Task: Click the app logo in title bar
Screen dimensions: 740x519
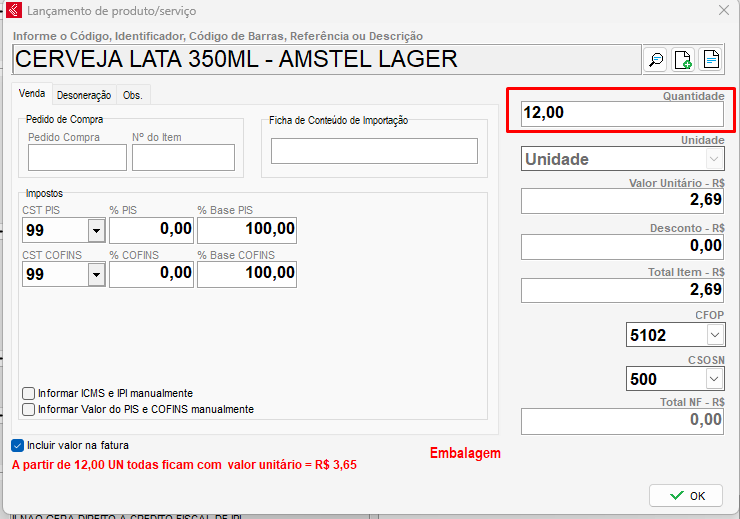Action: pos(13,11)
